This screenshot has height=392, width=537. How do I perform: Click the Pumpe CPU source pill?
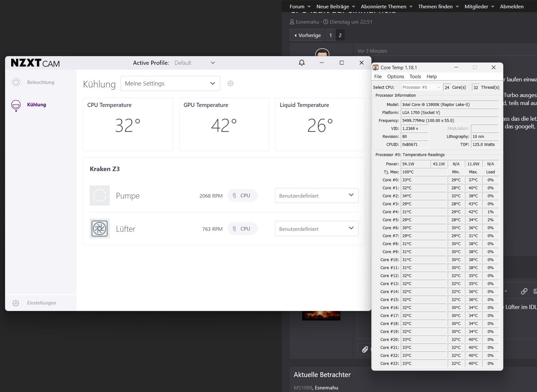pyautogui.click(x=242, y=195)
